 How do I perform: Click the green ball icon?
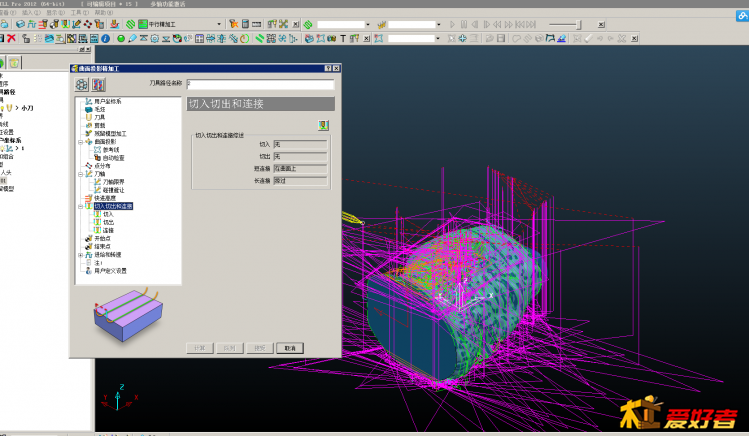[121, 38]
